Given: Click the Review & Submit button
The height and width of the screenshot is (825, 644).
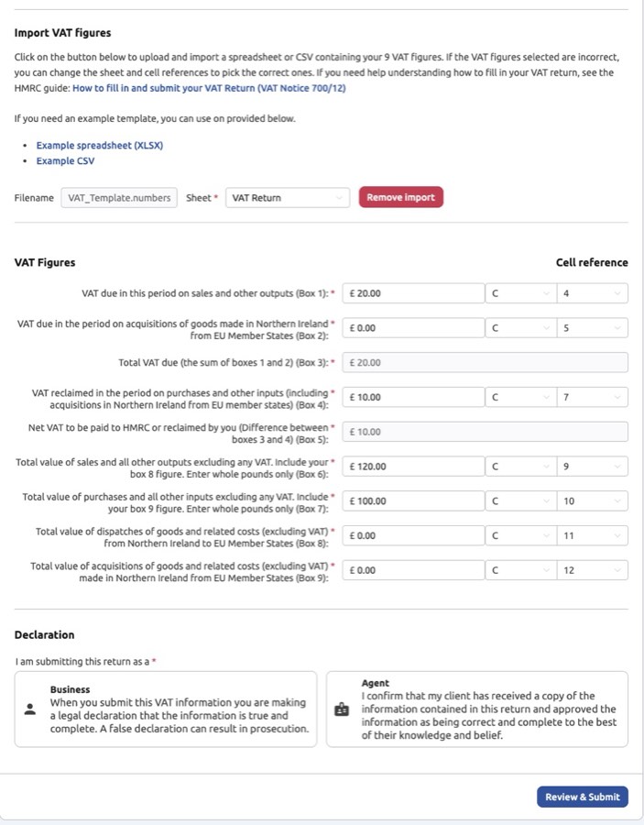Looking at the screenshot, I should (582, 797).
